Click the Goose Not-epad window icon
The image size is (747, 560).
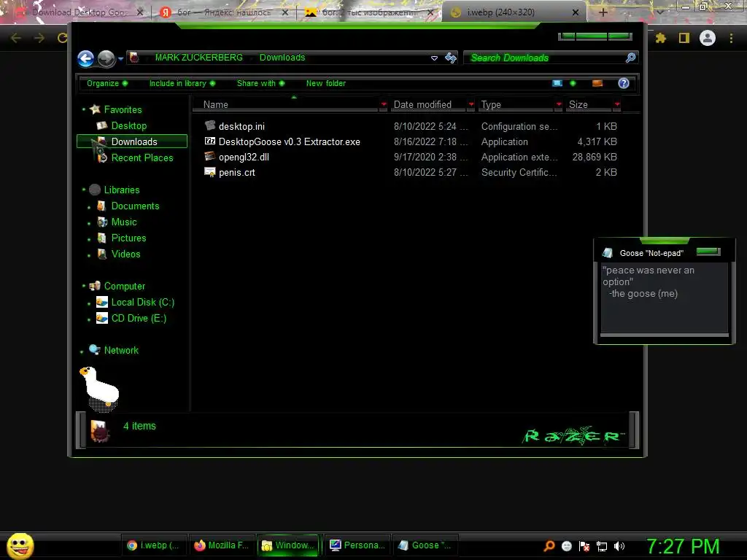pos(607,253)
